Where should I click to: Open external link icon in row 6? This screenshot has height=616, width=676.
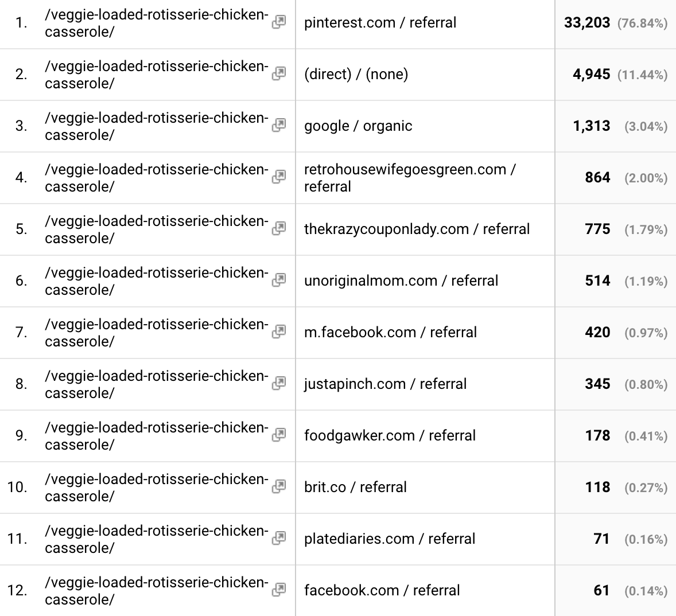click(279, 280)
